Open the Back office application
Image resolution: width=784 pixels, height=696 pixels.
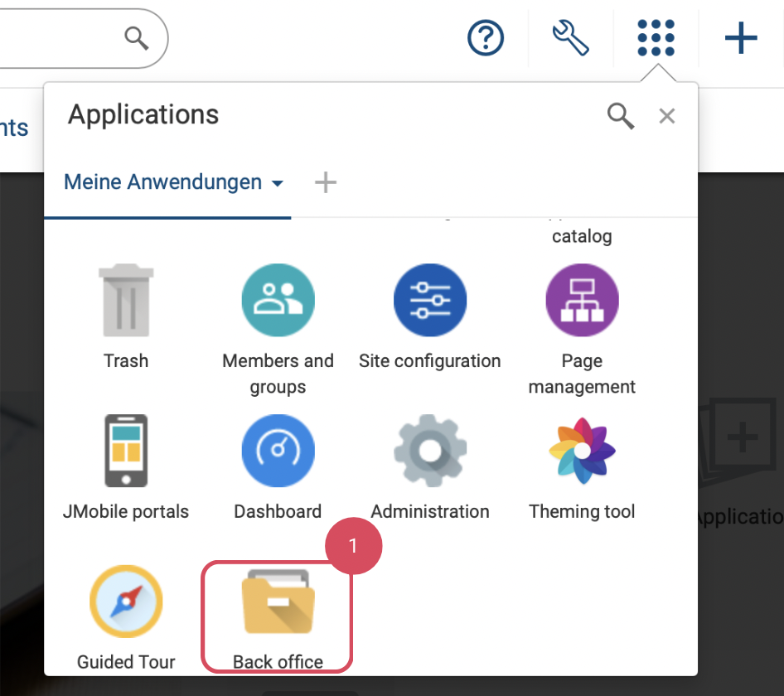[x=278, y=602]
